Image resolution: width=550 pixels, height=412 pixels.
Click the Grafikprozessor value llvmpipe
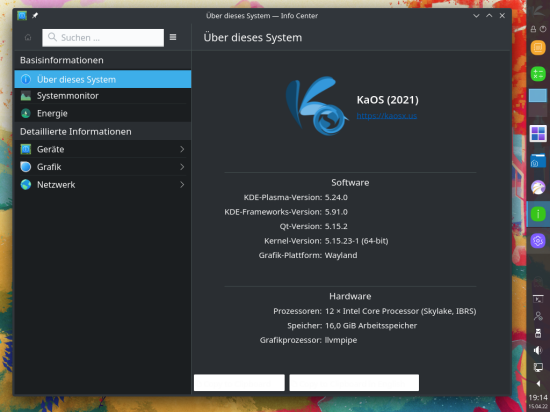pyautogui.click(x=341, y=340)
